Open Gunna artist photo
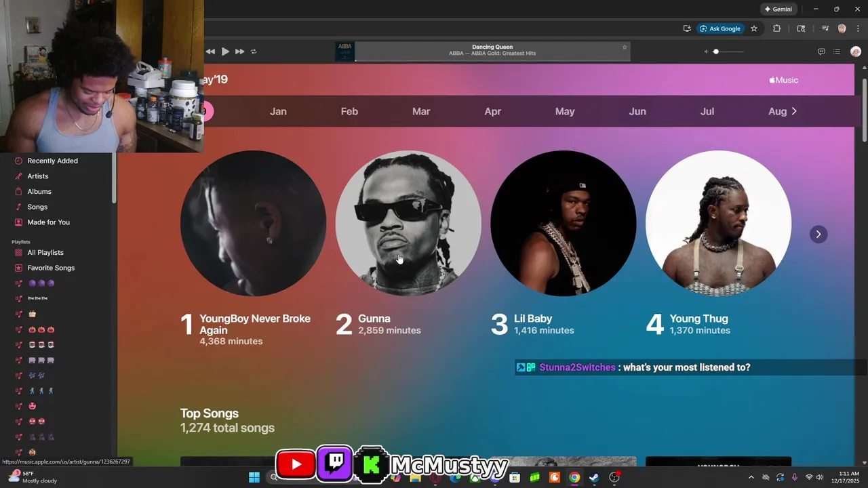 (408, 223)
